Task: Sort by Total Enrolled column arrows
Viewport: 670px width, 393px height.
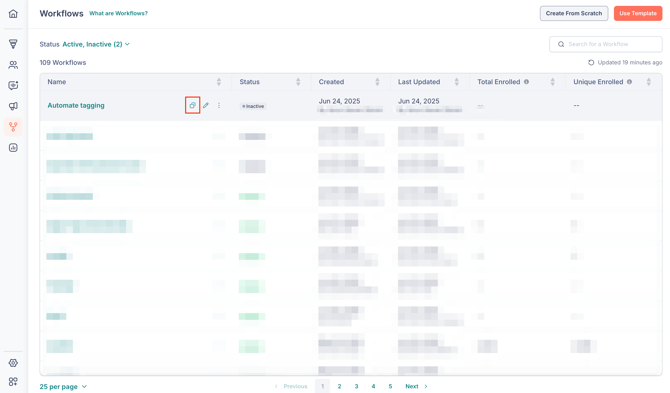Action: [x=552, y=82]
